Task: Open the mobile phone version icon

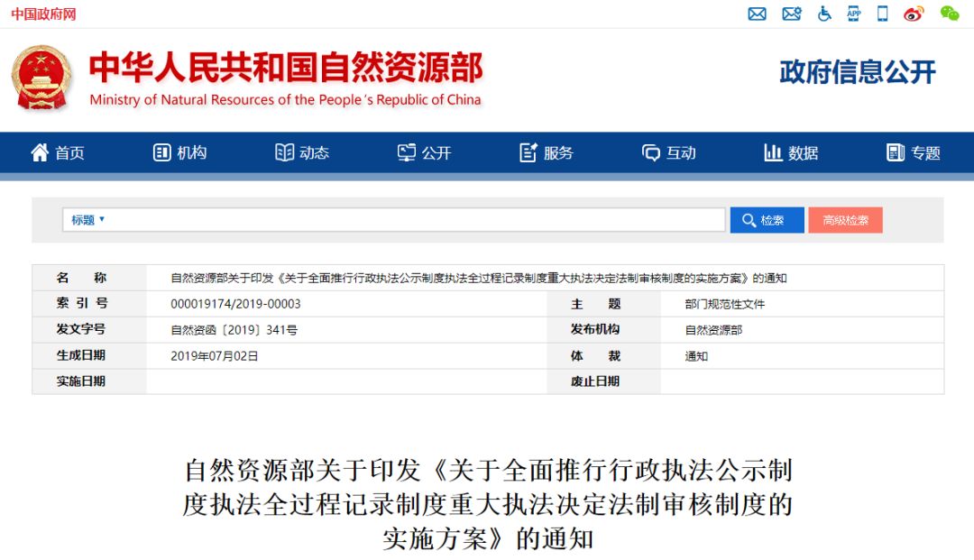Action: pos(882,13)
